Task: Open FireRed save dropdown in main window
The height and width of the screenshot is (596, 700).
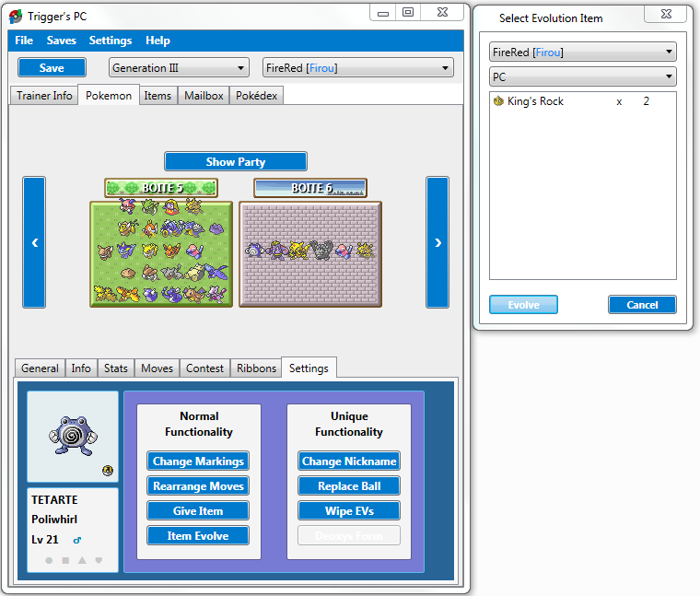Action: coord(358,68)
